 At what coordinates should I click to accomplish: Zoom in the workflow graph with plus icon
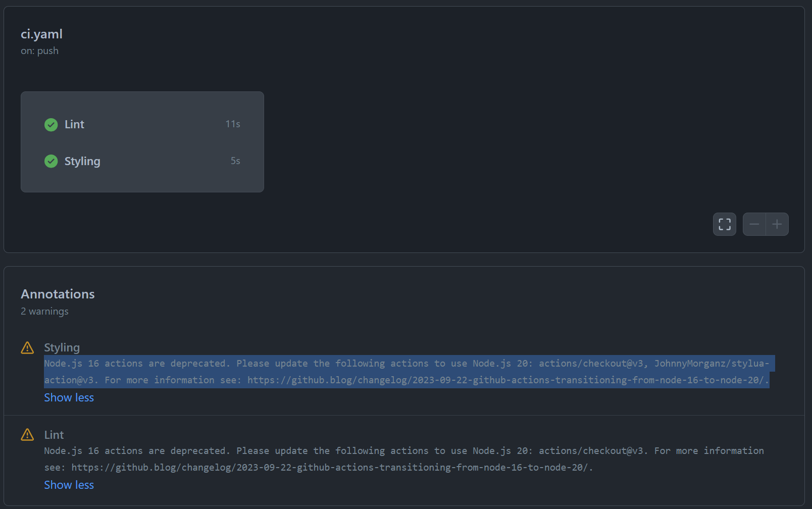[777, 224]
